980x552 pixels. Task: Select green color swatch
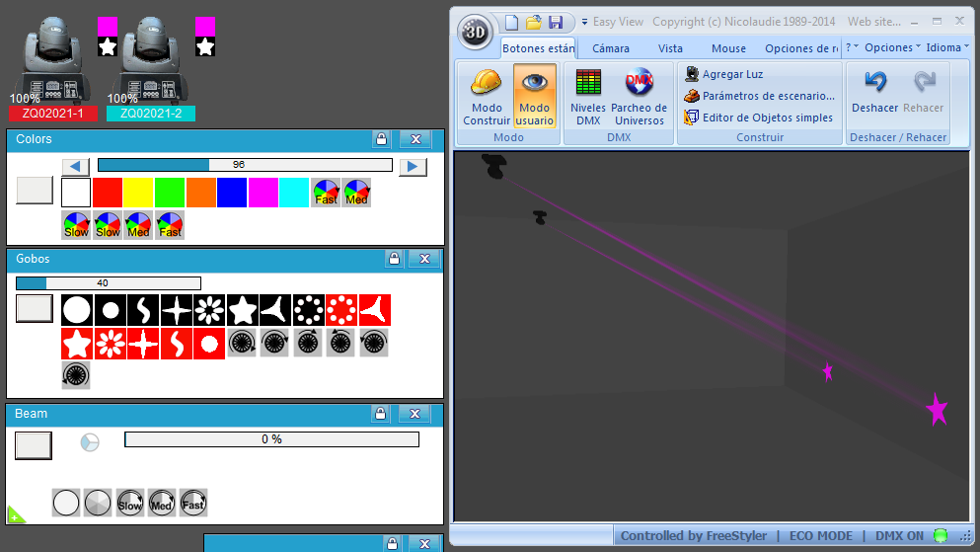(170, 192)
